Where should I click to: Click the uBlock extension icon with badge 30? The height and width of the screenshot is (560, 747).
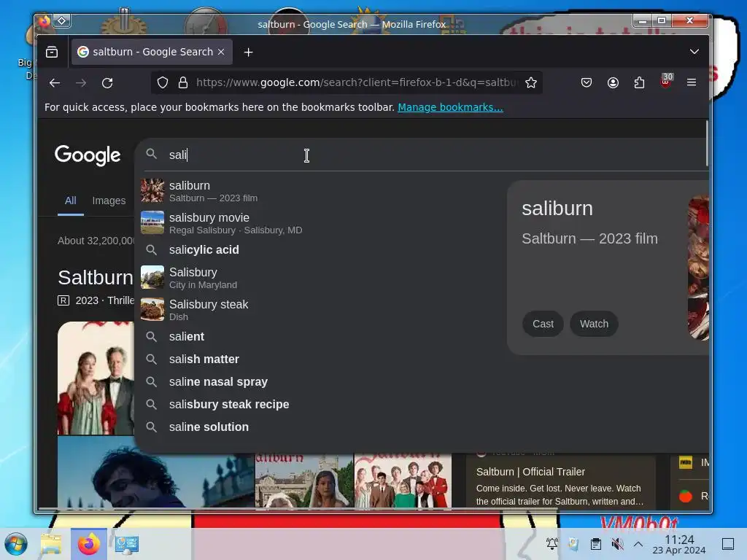click(666, 81)
